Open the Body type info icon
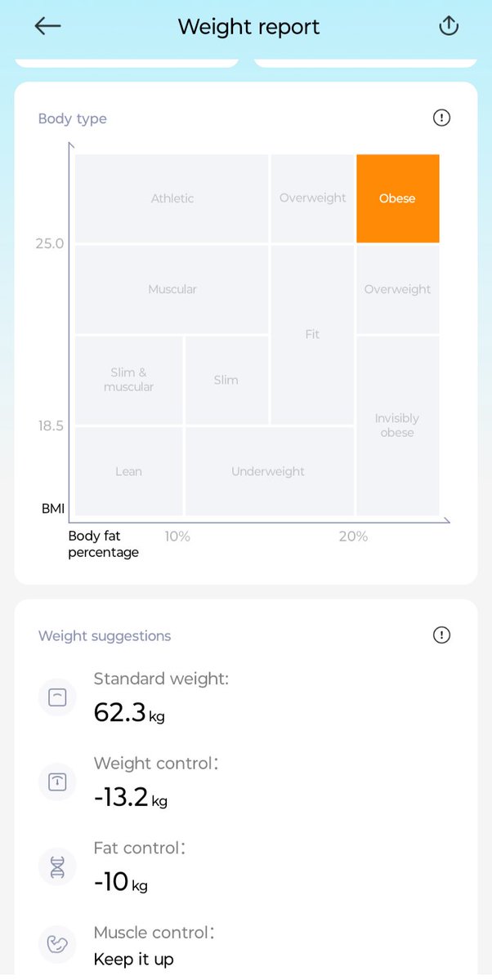 point(441,118)
